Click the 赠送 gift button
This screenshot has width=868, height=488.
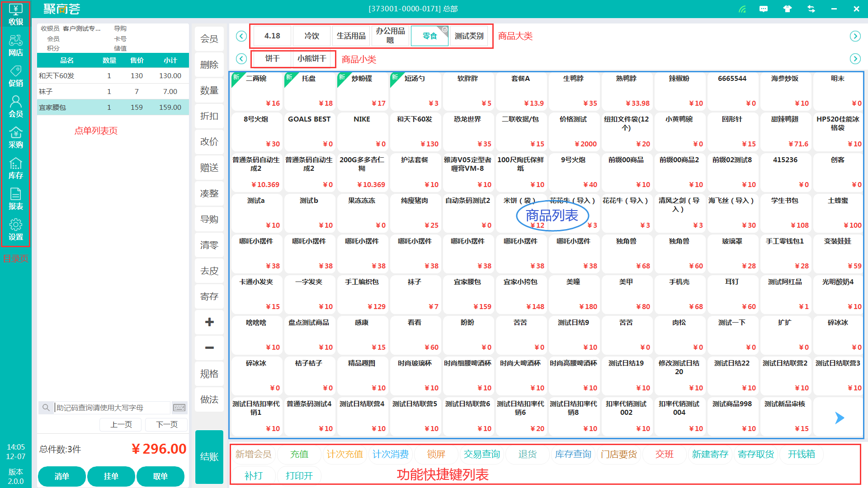209,168
